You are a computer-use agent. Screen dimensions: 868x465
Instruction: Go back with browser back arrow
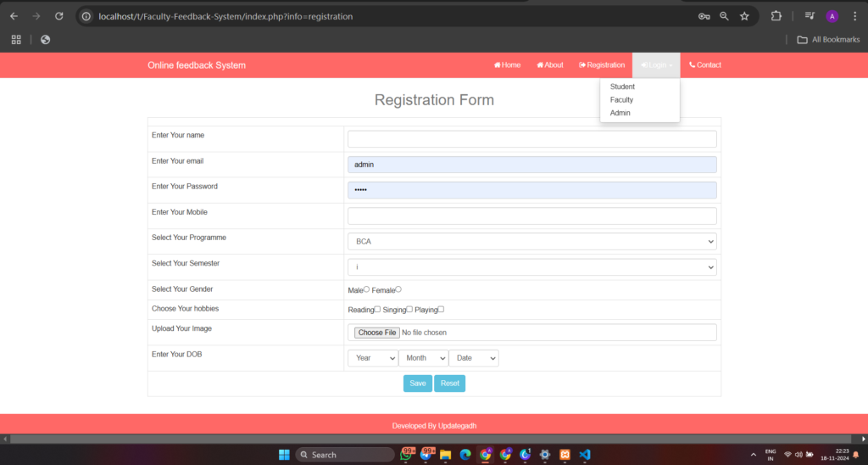click(x=14, y=16)
